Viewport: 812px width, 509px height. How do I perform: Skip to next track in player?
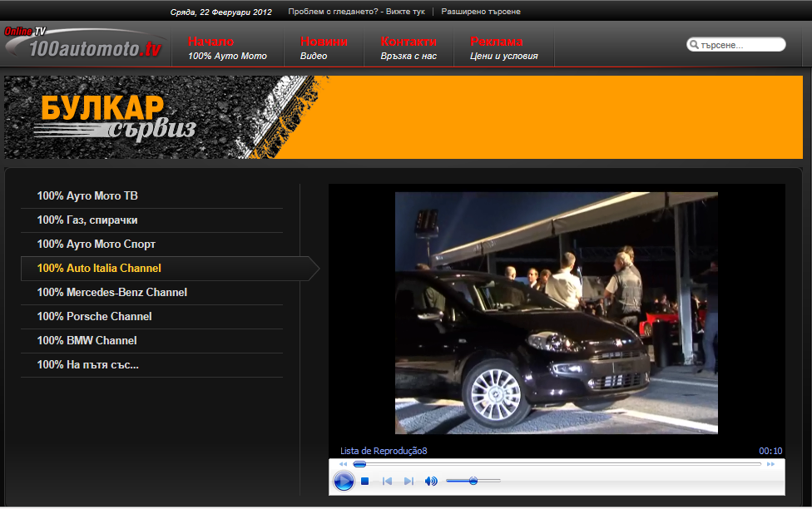(x=408, y=481)
